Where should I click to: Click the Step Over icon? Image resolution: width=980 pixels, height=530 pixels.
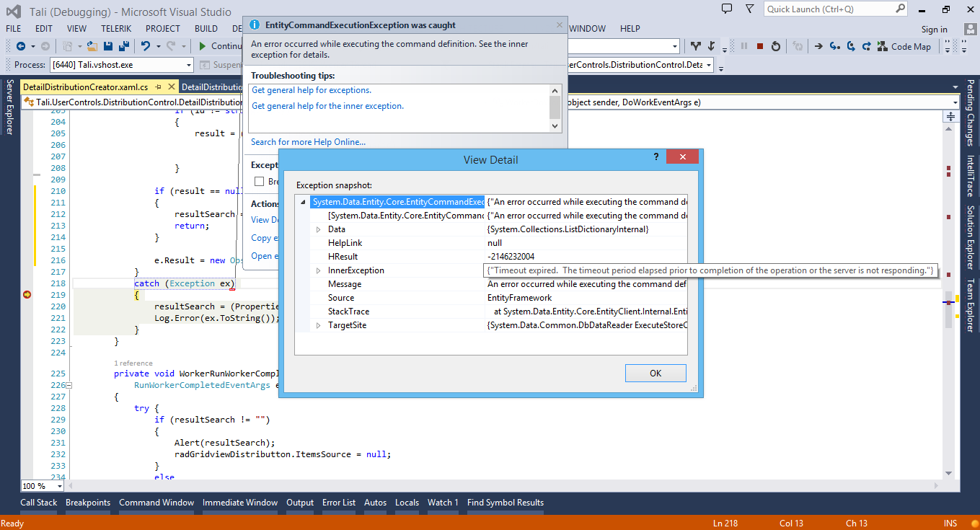[850, 46]
